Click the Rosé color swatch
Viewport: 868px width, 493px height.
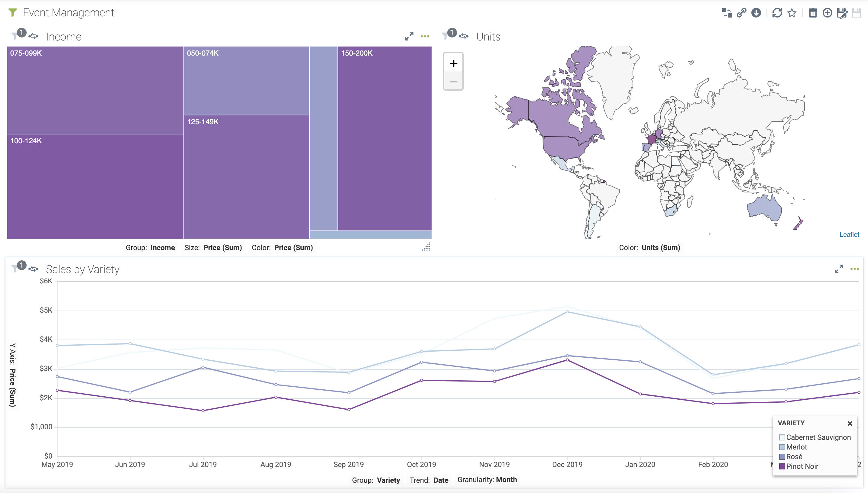(x=782, y=457)
